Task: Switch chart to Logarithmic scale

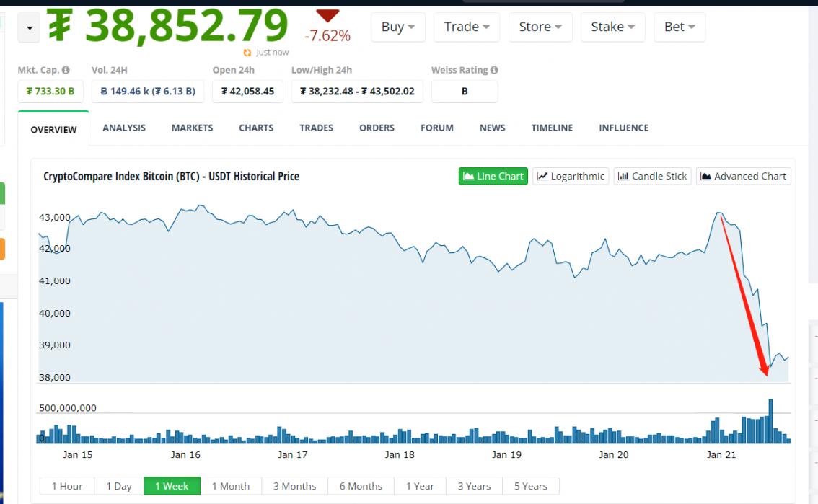Action: [x=571, y=176]
